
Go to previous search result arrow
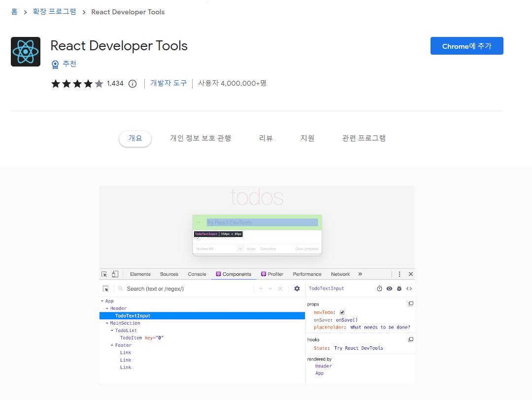point(261,289)
